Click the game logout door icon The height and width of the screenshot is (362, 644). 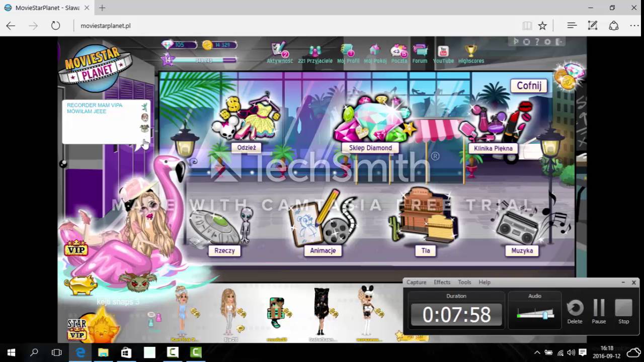pyautogui.click(x=559, y=42)
